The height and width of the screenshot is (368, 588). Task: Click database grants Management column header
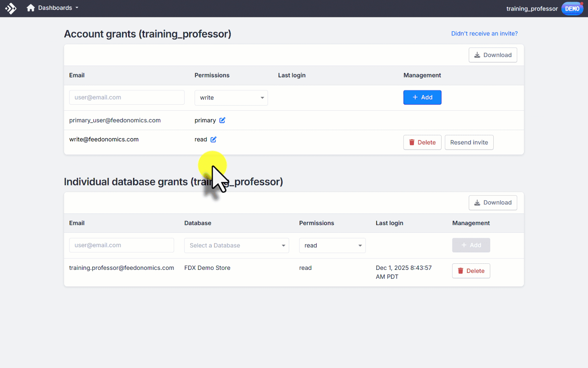pyautogui.click(x=471, y=223)
